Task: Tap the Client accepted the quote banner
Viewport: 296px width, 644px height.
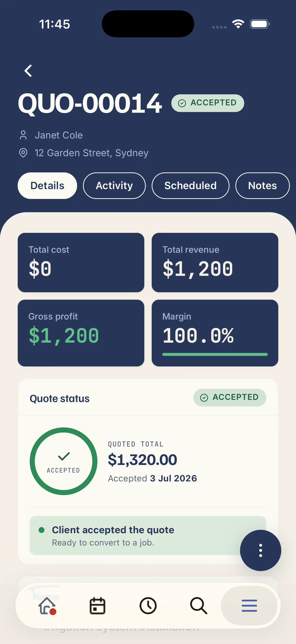Action: 148,536
